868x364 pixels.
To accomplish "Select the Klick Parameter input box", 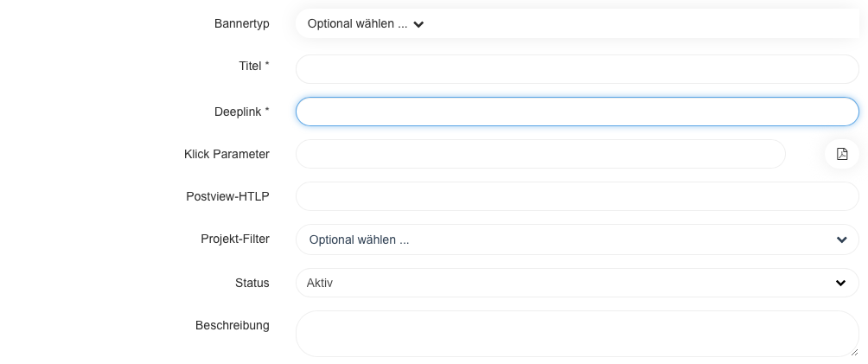I will pyautogui.click(x=540, y=154).
